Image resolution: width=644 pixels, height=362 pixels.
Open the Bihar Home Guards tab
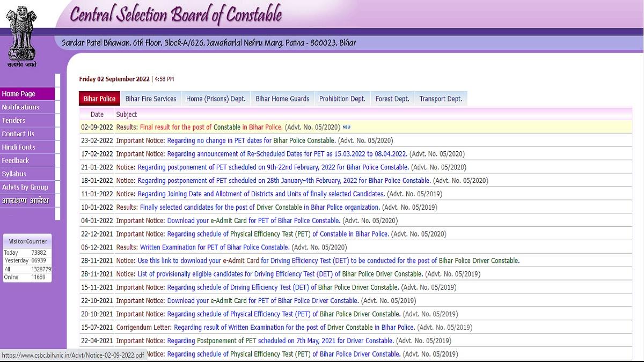pos(282,99)
